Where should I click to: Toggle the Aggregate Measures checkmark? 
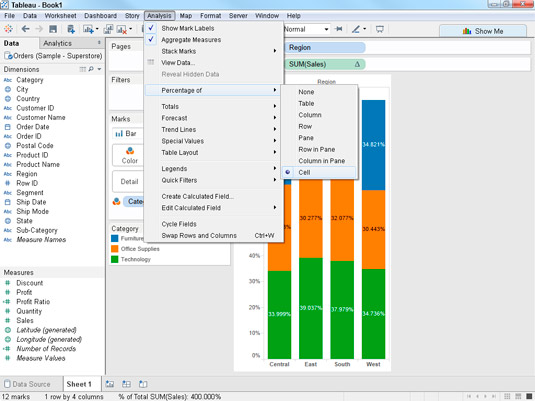151,40
